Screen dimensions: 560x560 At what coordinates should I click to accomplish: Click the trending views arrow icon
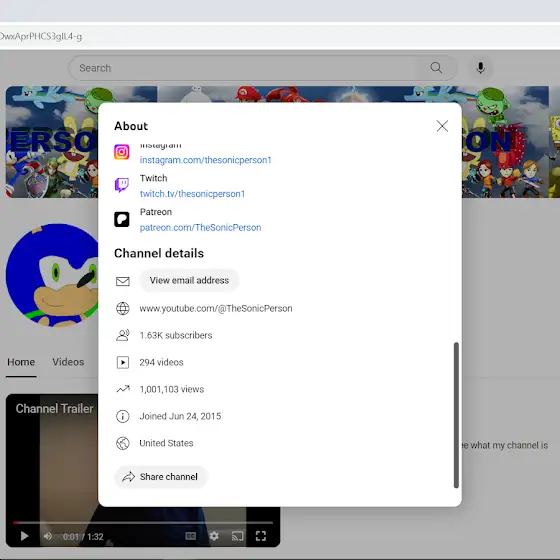click(123, 389)
